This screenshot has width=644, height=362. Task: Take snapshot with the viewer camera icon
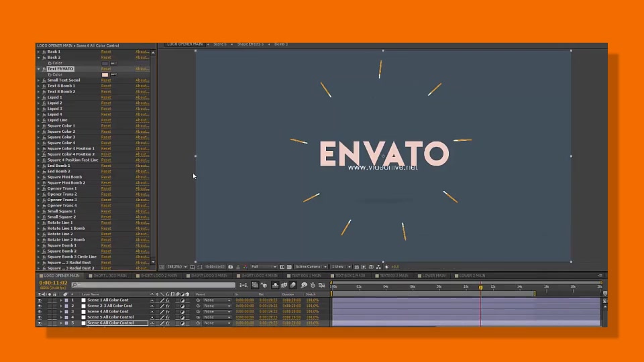tap(230, 267)
